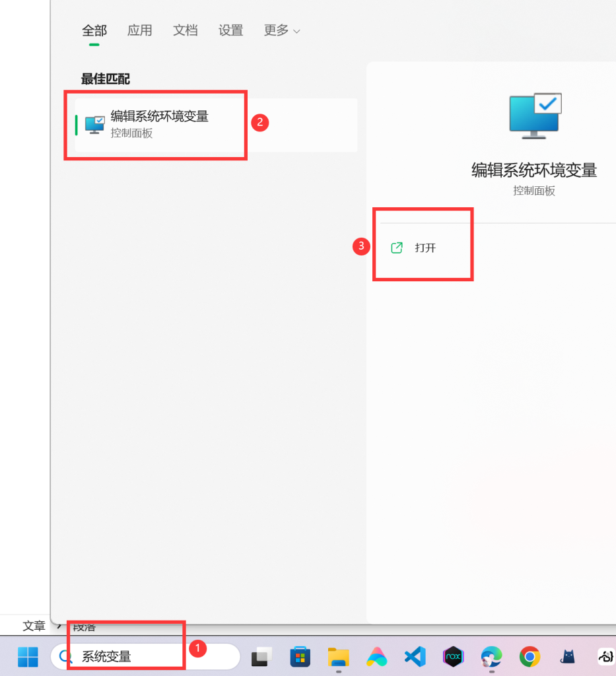Click the cat-shaped app taskbar icon
Image resolution: width=616 pixels, height=676 pixels.
pyautogui.click(x=568, y=657)
